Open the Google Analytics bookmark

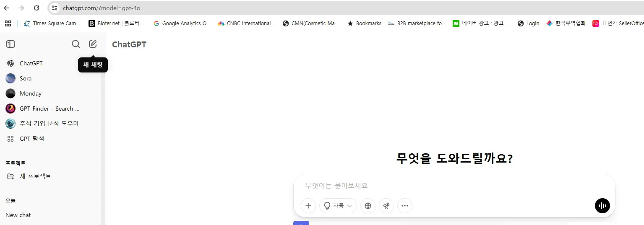point(182,23)
